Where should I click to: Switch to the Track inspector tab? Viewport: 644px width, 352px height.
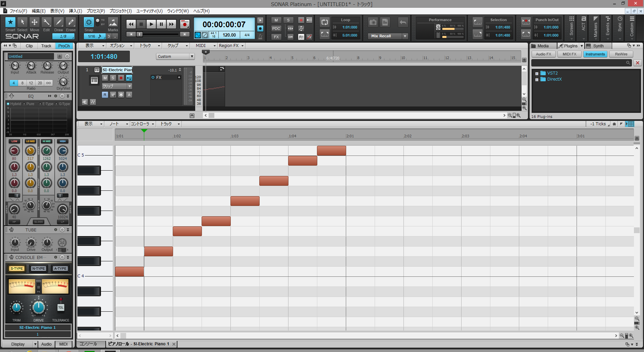coord(46,46)
